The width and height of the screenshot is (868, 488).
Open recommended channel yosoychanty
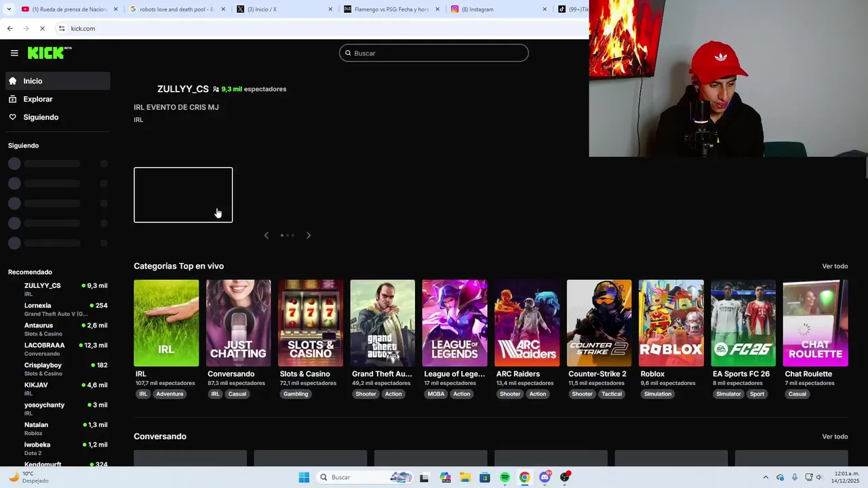[58, 409]
